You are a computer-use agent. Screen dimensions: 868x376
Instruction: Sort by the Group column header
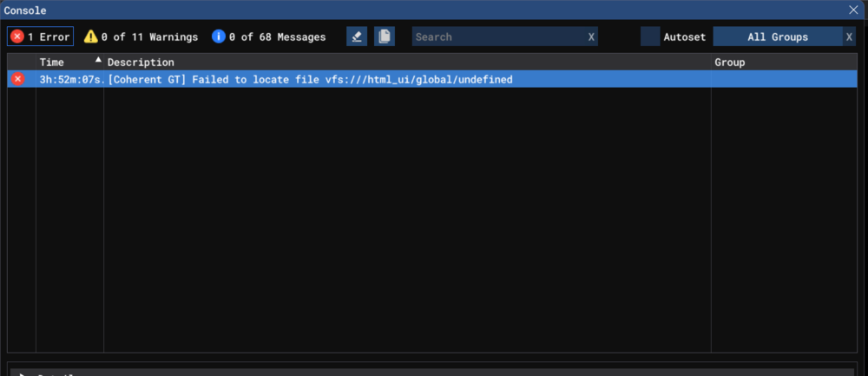pos(729,63)
